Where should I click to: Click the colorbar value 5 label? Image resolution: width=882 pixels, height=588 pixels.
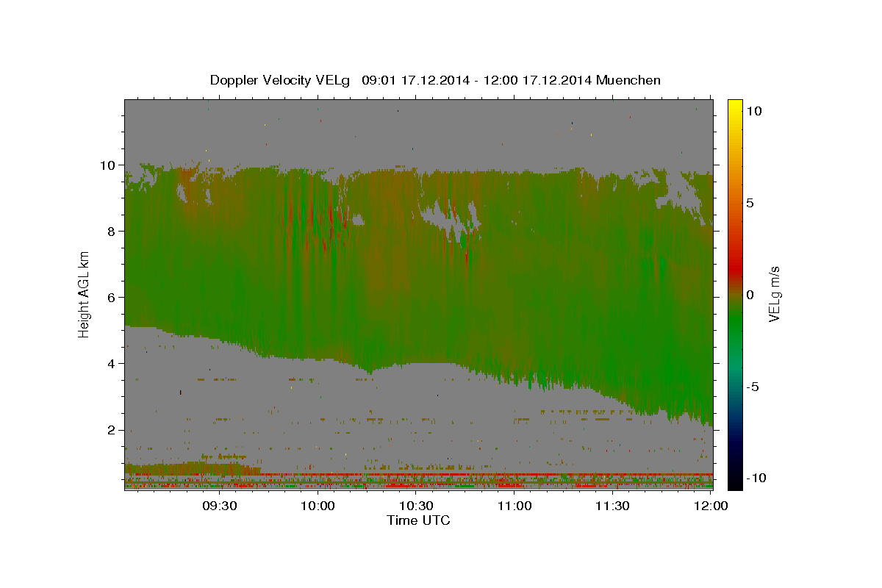[750, 203]
